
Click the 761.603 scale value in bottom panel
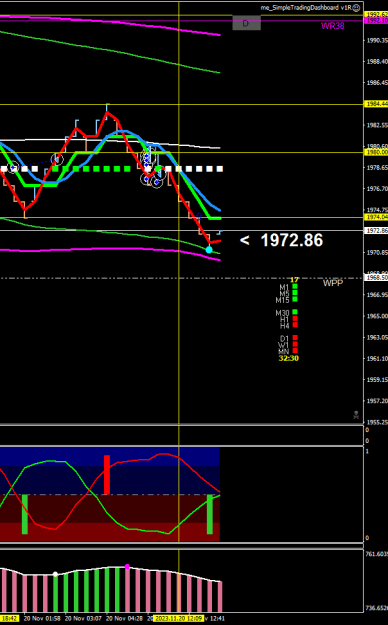click(x=376, y=554)
